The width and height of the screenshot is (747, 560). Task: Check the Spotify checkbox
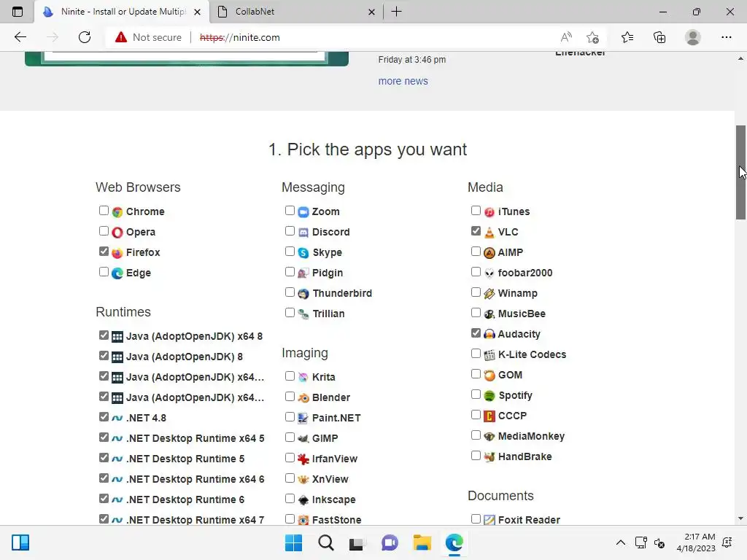[x=476, y=394]
